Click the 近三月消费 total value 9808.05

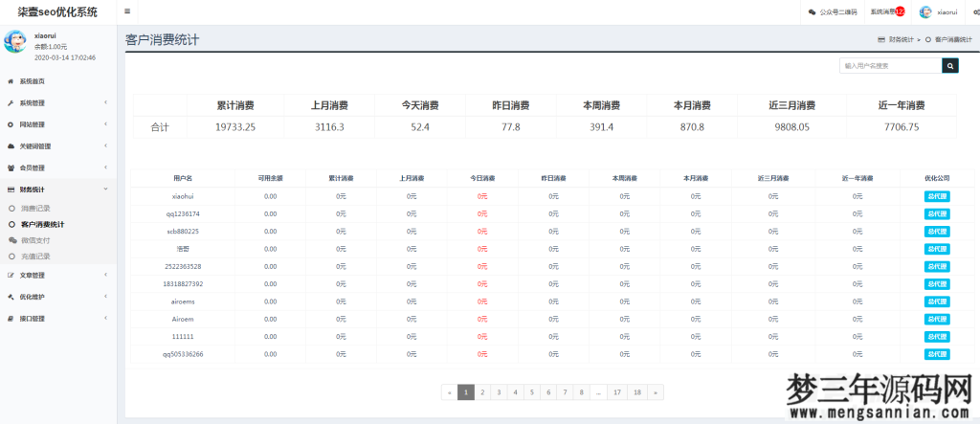pyautogui.click(x=791, y=127)
